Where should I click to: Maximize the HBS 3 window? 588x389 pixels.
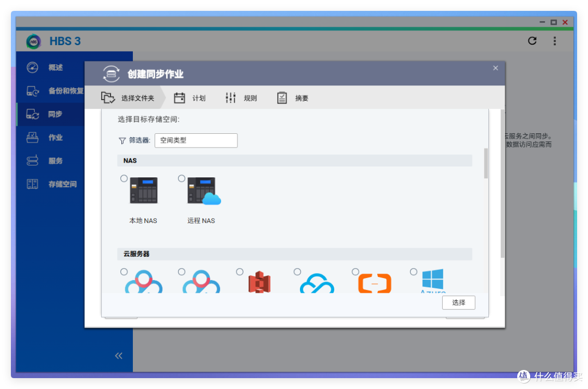coord(554,22)
